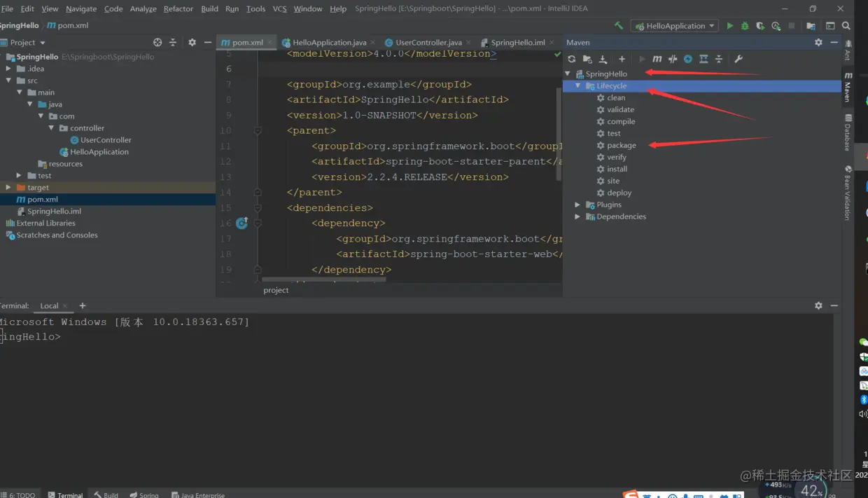Collapse all in Maven panel
This screenshot has height=498, width=868.
tap(718, 59)
